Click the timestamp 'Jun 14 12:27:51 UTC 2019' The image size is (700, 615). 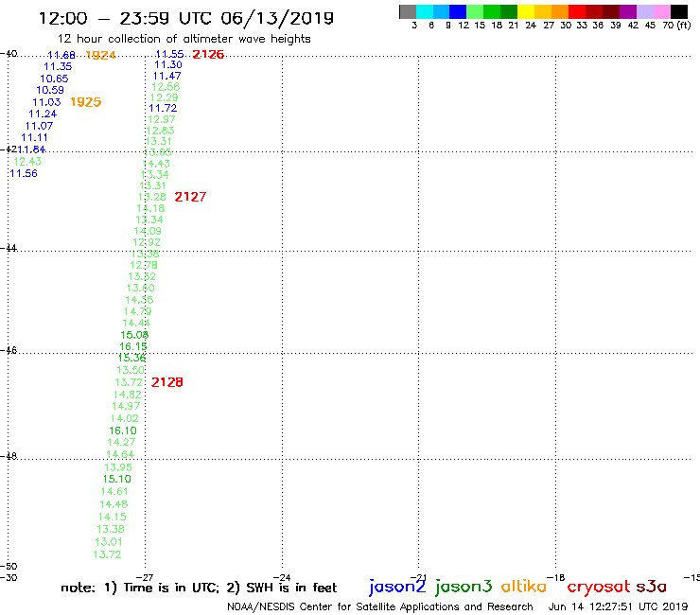point(618,606)
